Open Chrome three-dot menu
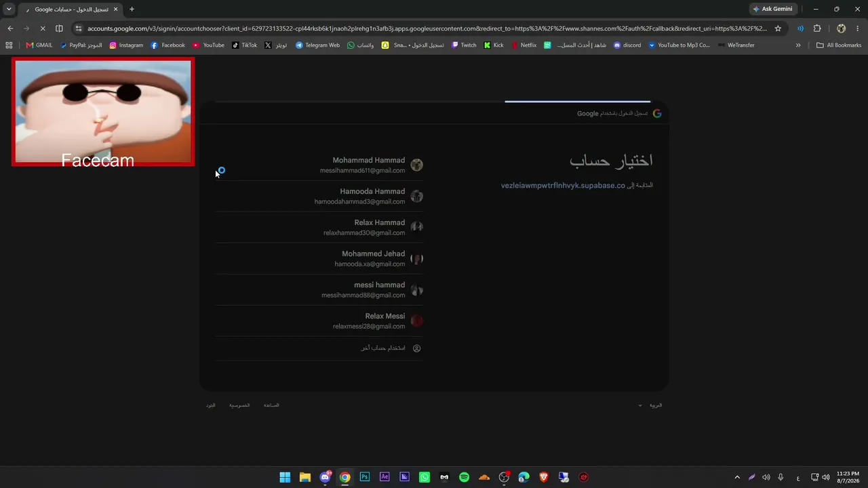 point(858,28)
